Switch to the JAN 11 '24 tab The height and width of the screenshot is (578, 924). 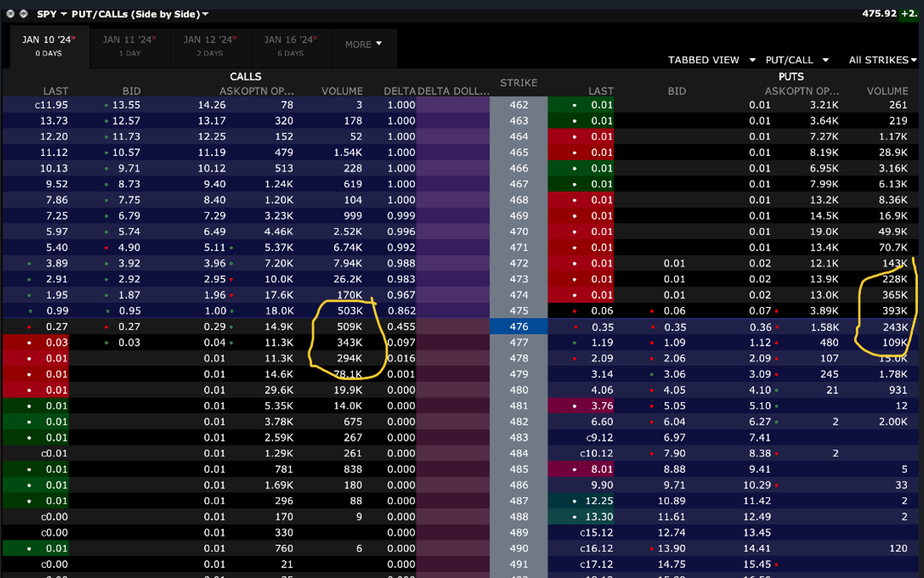[x=129, y=46]
